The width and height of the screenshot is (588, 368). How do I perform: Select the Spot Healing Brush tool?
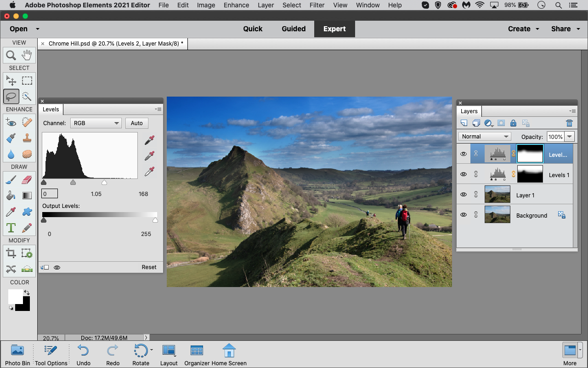tap(27, 122)
